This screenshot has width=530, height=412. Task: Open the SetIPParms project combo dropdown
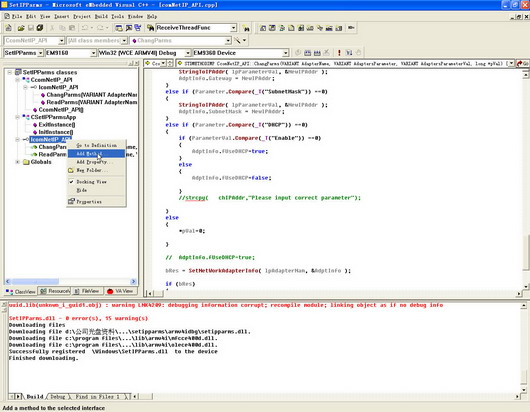tap(40, 53)
